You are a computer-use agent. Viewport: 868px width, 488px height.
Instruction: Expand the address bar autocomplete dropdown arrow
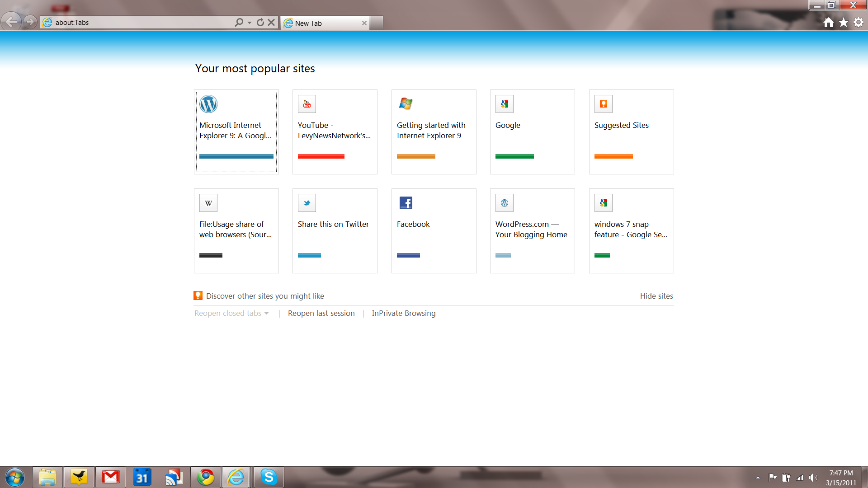point(250,23)
